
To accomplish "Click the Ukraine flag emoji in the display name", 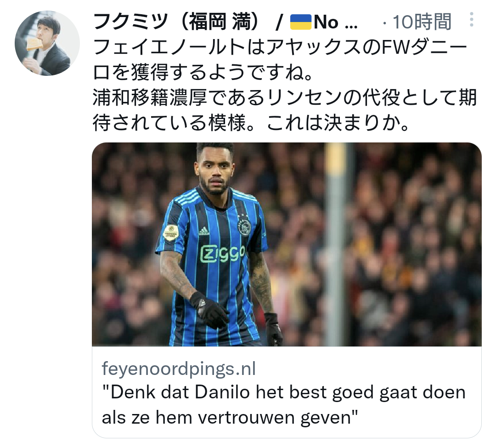I will [301, 22].
